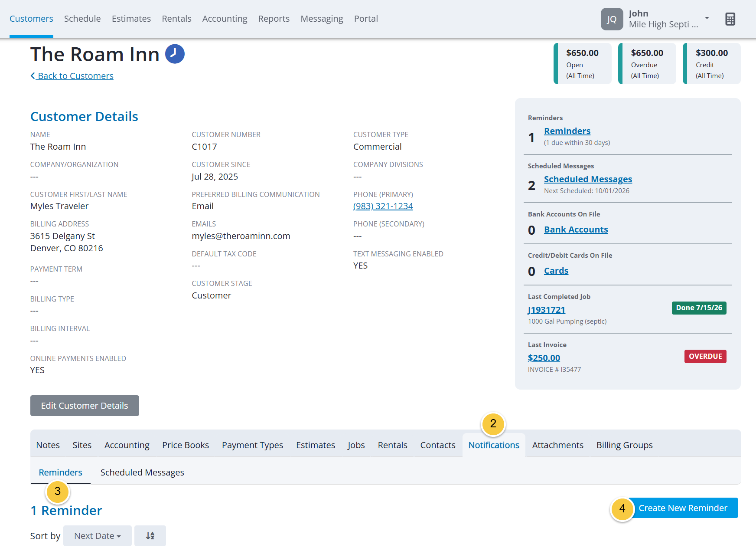Go to Schedule in top navigation

click(x=82, y=19)
